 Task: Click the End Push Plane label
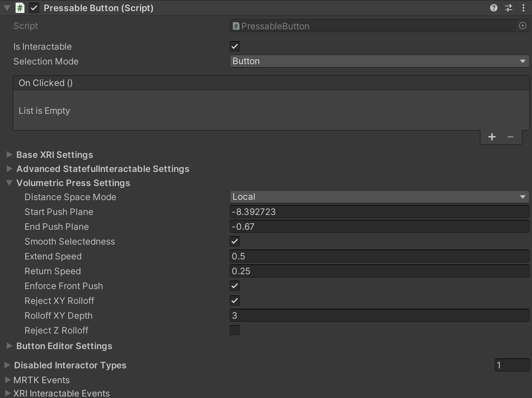[57, 226]
